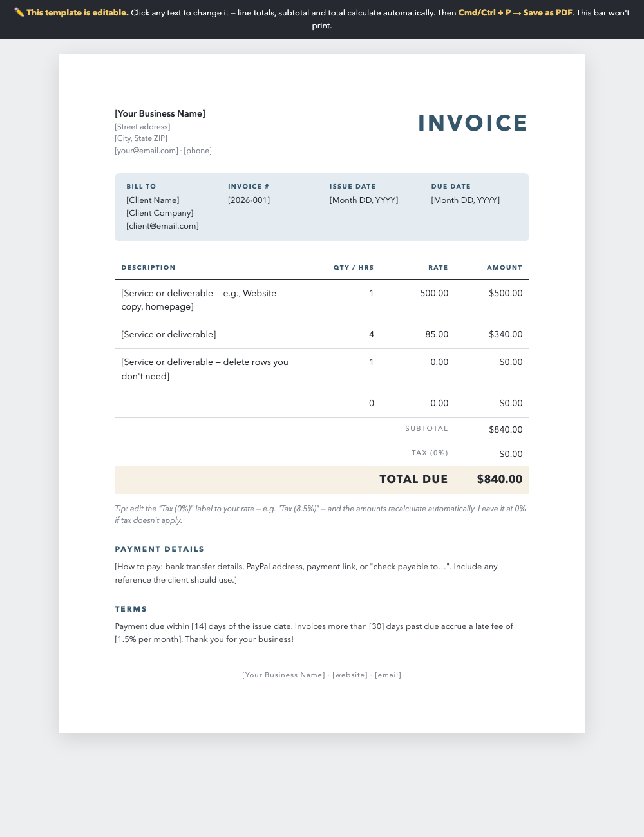The image size is (644, 837).
Task: Edit quantity 1 in the Website copy row
Action: click(372, 293)
